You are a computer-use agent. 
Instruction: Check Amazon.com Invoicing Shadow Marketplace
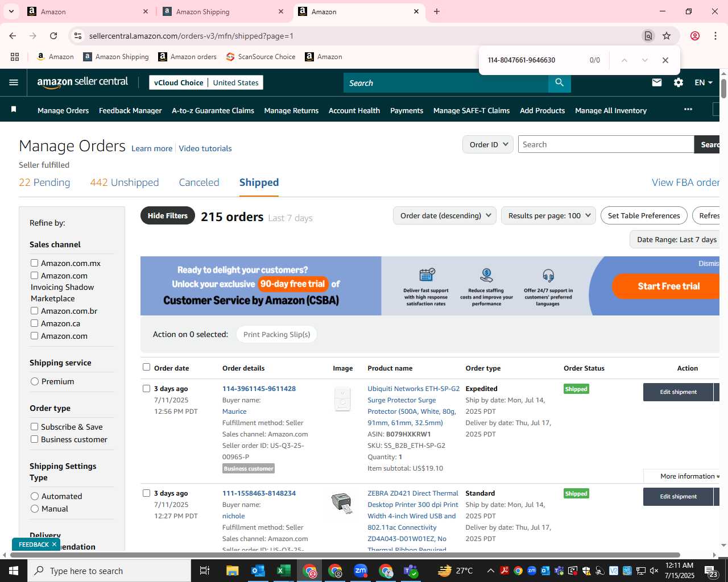35,276
